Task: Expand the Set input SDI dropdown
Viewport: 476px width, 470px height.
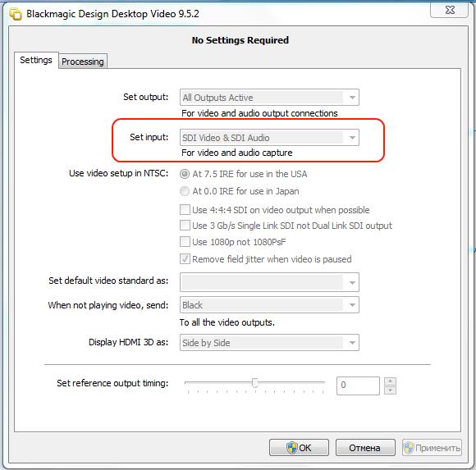Action: [x=269, y=138]
